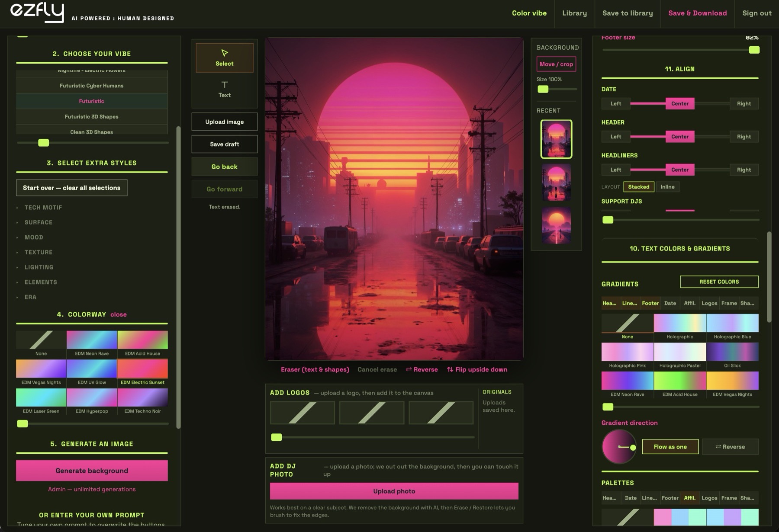Image resolution: width=779 pixels, height=532 pixels.
Task: Choose Inline layout
Action: tap(667, 187)
